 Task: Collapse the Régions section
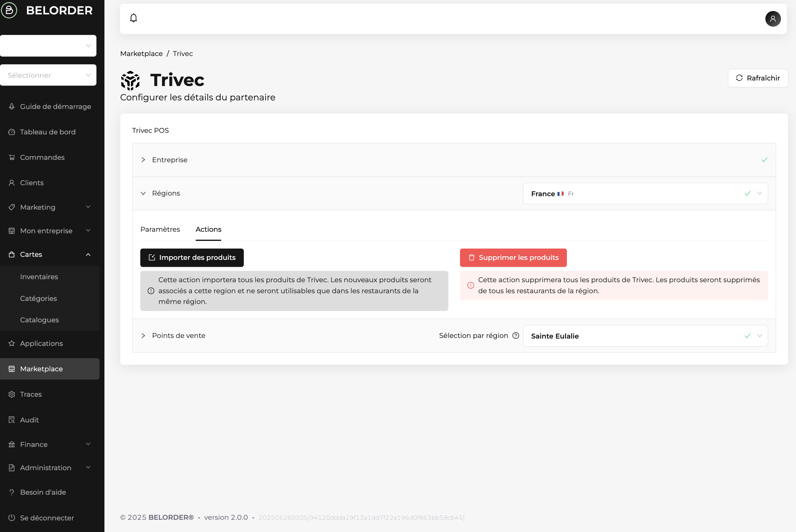coord(143,193)
